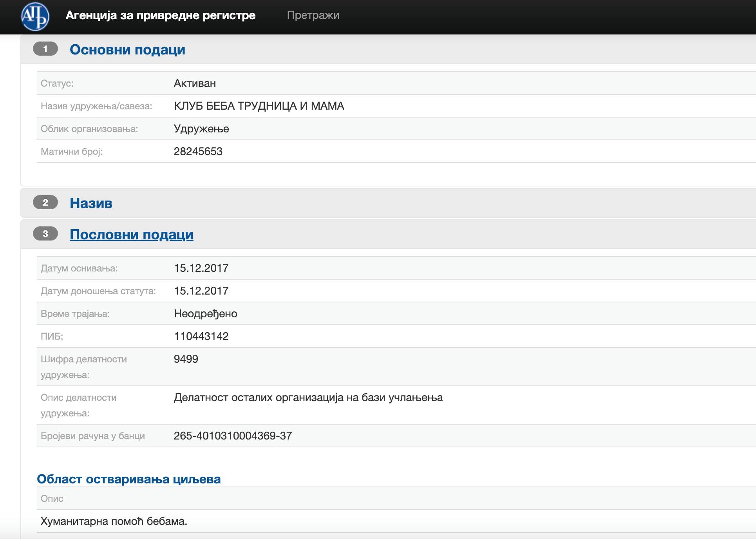Open Претражи in the top navigation

point(313,15)
